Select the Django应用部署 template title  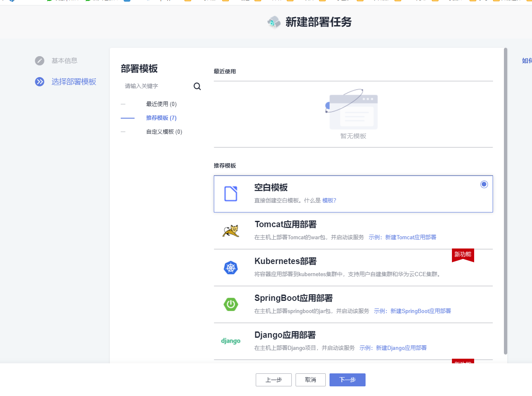285,335
